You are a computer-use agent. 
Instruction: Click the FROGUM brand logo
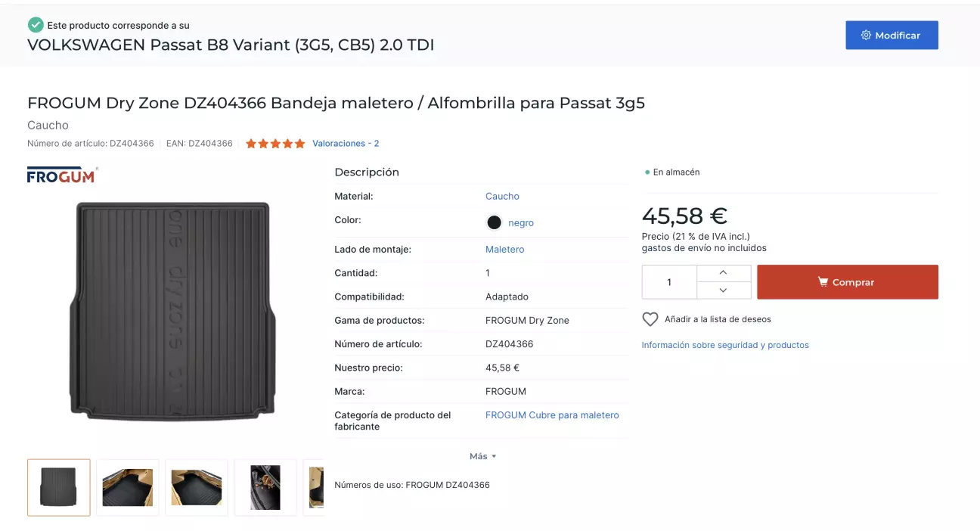tap(62, 175)
